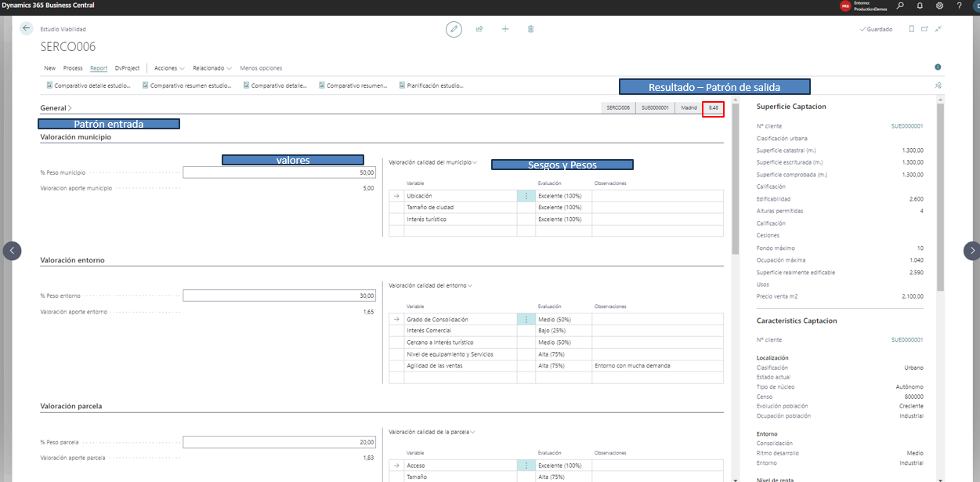Expand the General section header

coord(56,107)
